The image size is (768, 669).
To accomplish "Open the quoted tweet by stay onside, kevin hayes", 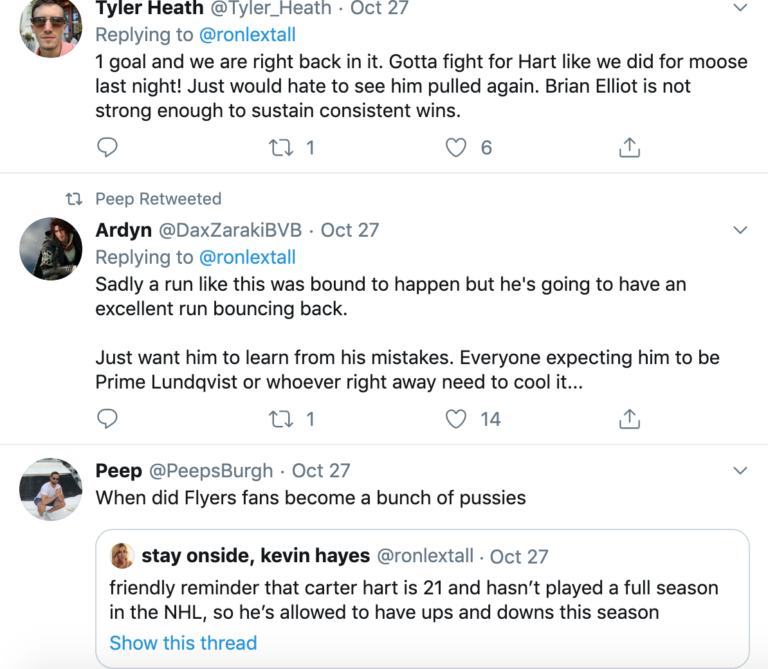I will click(x=422, y=598).
